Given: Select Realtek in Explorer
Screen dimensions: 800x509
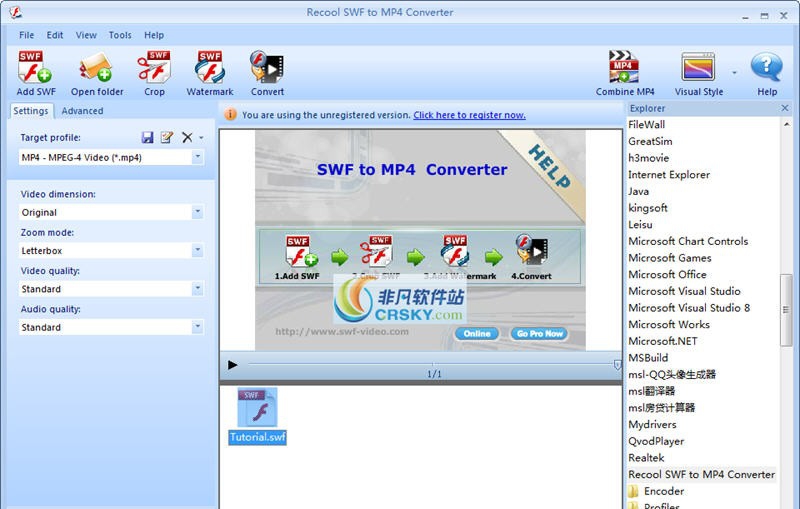Looking at the screenshot, I should 646,458.
